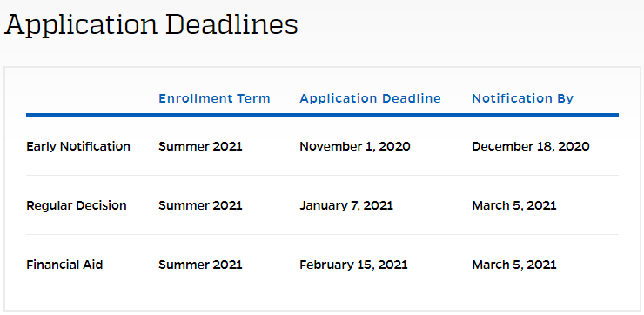
Task: Click the December 18, 2020 notification date
Action: click(x=531, y=146)
